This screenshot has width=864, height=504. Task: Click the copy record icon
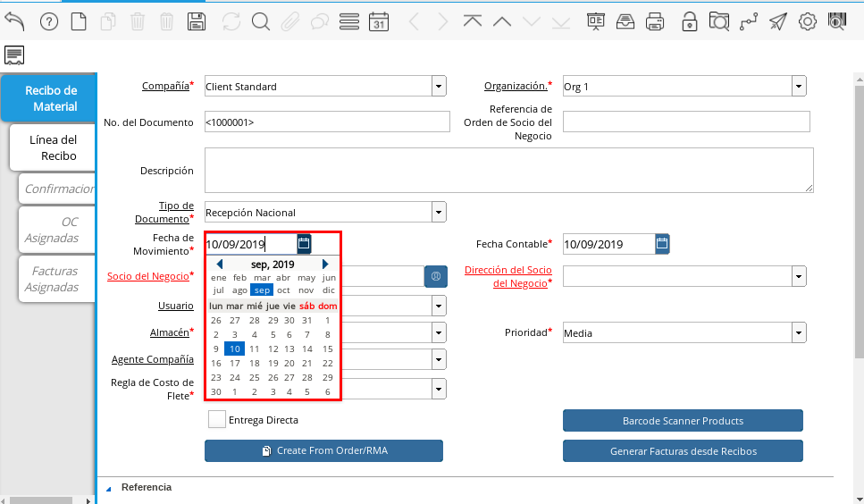108,22
